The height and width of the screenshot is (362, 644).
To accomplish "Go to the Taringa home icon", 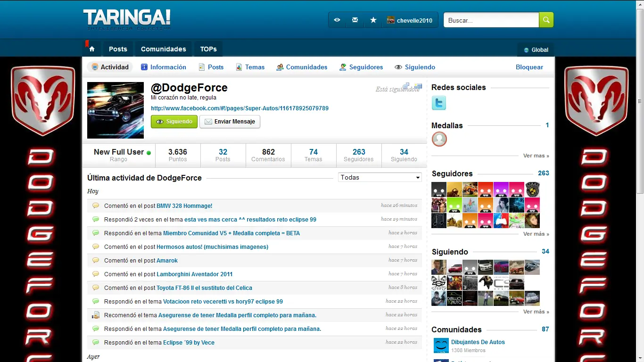I will [x=92, y=49].
